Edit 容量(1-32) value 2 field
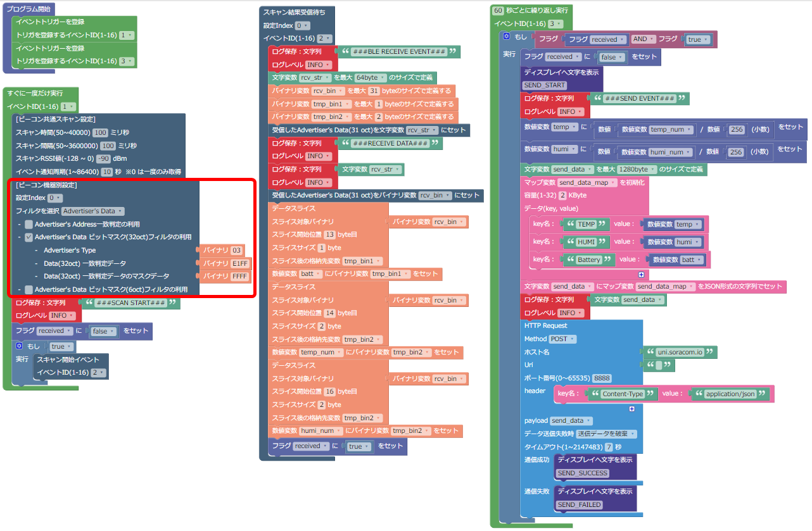This screenshot has width=812, height=531. pos(562,195)
